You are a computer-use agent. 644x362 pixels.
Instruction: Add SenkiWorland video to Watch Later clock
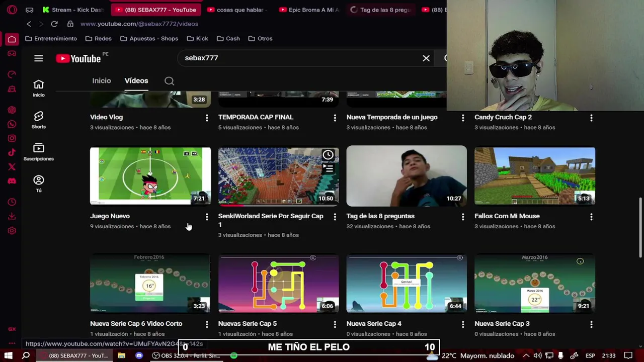pos(328,155)
